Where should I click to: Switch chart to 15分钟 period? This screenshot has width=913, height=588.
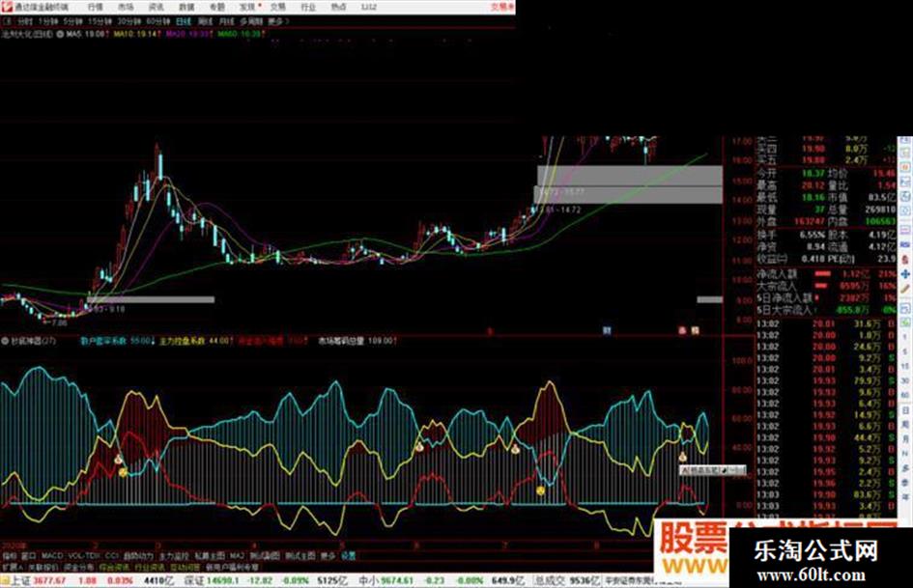pos(99,21)
